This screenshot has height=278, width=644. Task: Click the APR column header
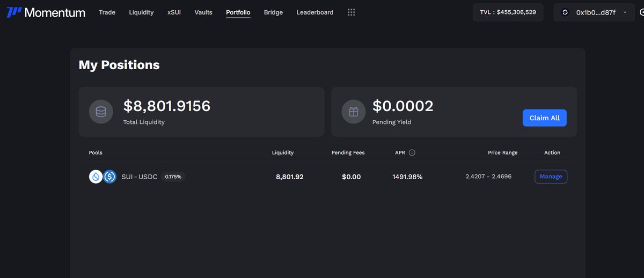coord(400,152)
